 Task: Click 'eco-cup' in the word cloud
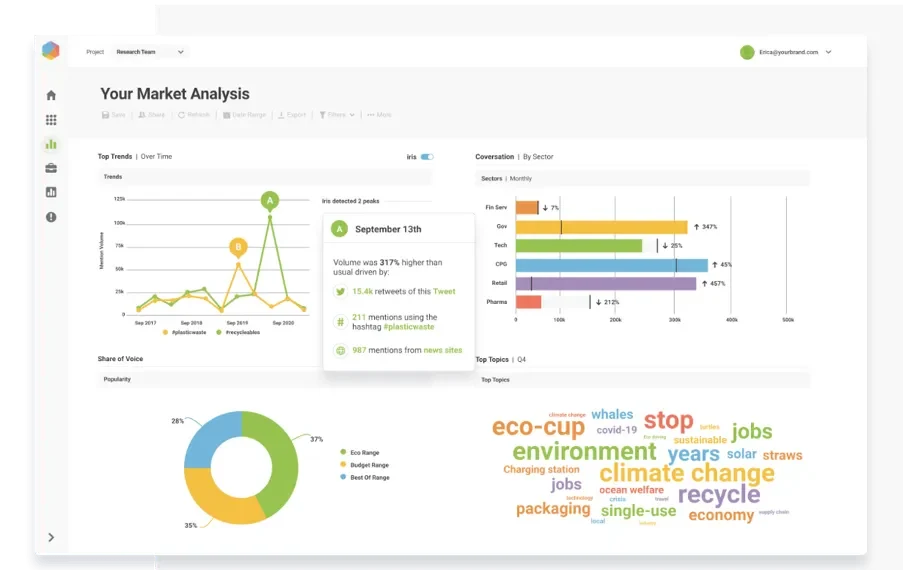click(538, 427)
